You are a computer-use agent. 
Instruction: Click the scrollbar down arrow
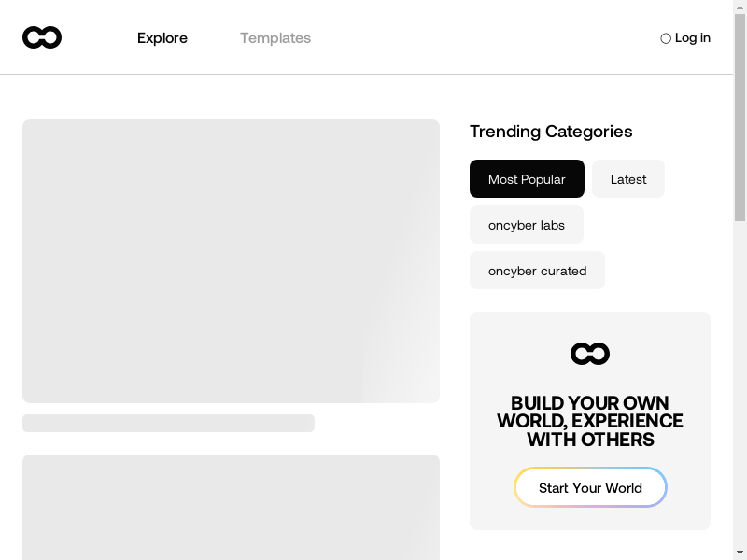click(740, 552)
